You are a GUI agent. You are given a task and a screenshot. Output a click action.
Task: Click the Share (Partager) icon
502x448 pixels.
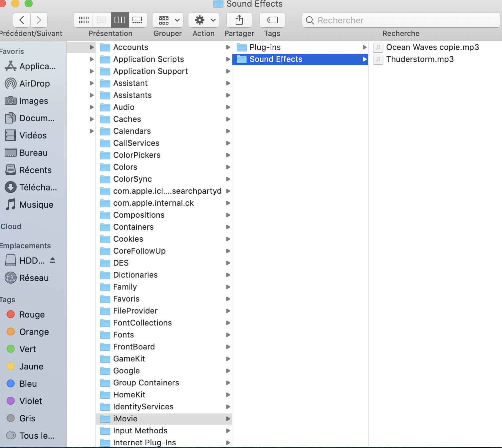(x=239, y=20)
